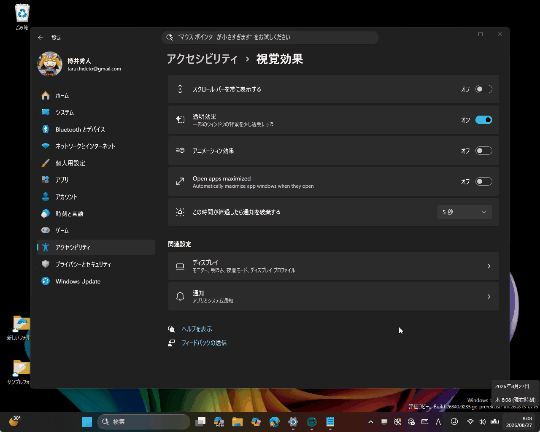Turn off the 透明効果 transparency toggle
540x432 pixels.
(484, 120)
